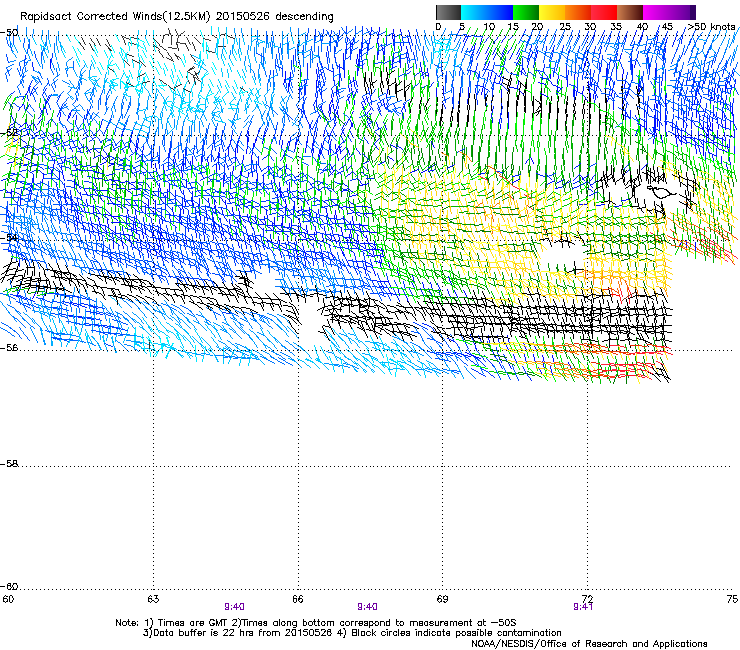Click the red 30-35 knots legend swatch
The height and width of the screenshot is (650, 740).
[604, 12]
